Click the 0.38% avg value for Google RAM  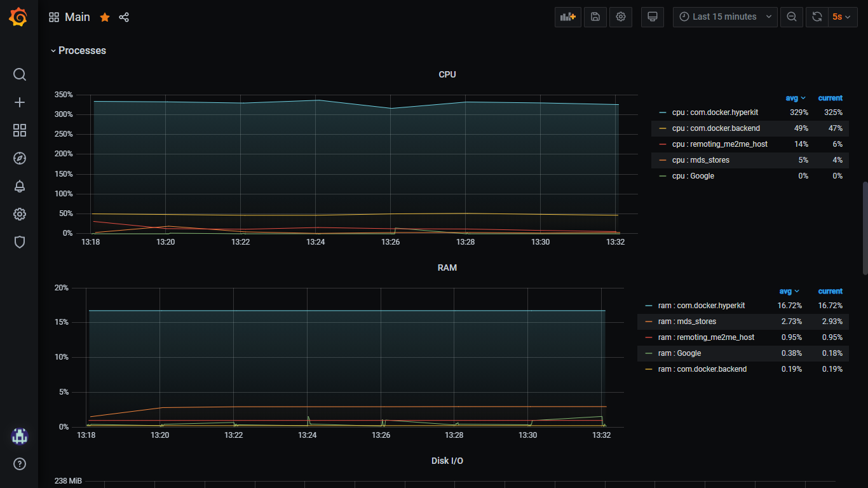tap(792, 353)
